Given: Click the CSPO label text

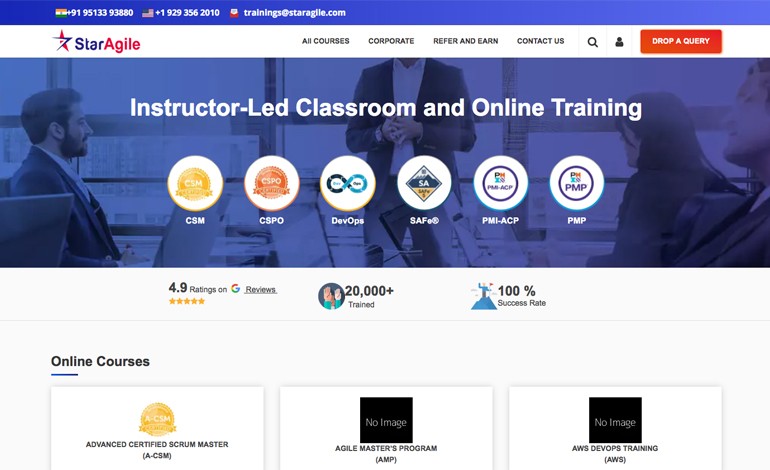Looking at the screenshot, I should point(272,221).
